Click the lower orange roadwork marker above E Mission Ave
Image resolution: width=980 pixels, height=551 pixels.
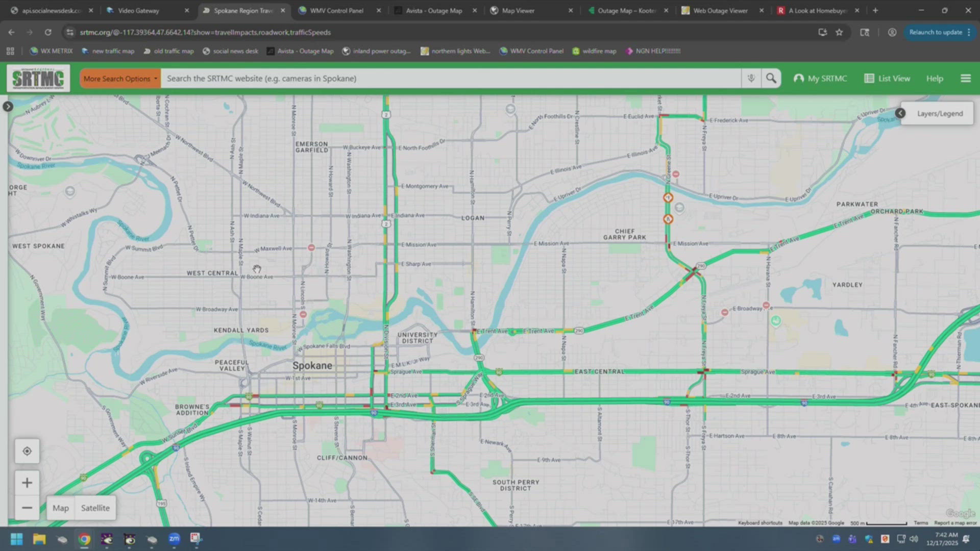coord(668,219)
